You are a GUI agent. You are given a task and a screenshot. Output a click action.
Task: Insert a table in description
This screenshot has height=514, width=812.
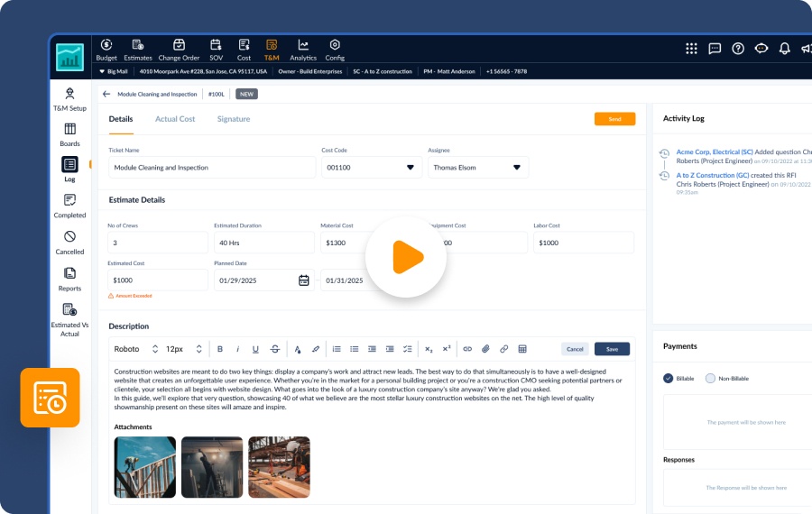522,349
